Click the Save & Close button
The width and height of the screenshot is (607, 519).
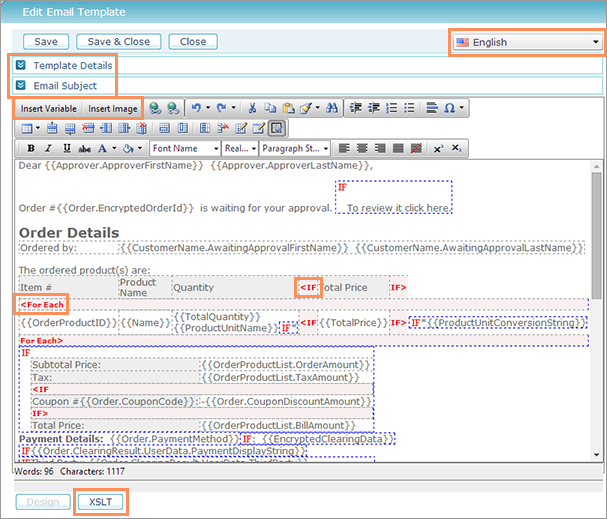click(x=119, y=42)
